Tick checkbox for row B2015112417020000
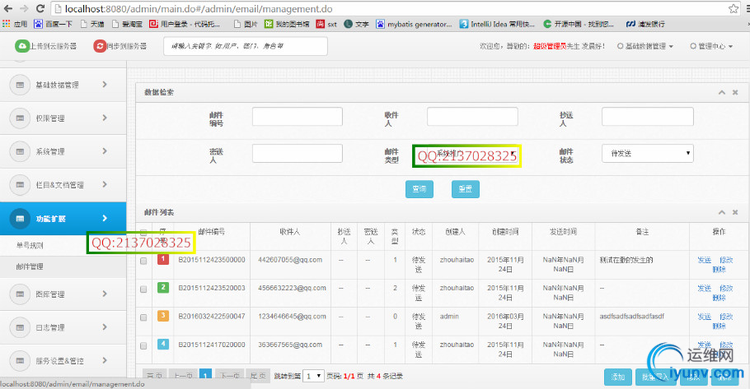Viewport: 750px width, 389px height. point(143,346)
